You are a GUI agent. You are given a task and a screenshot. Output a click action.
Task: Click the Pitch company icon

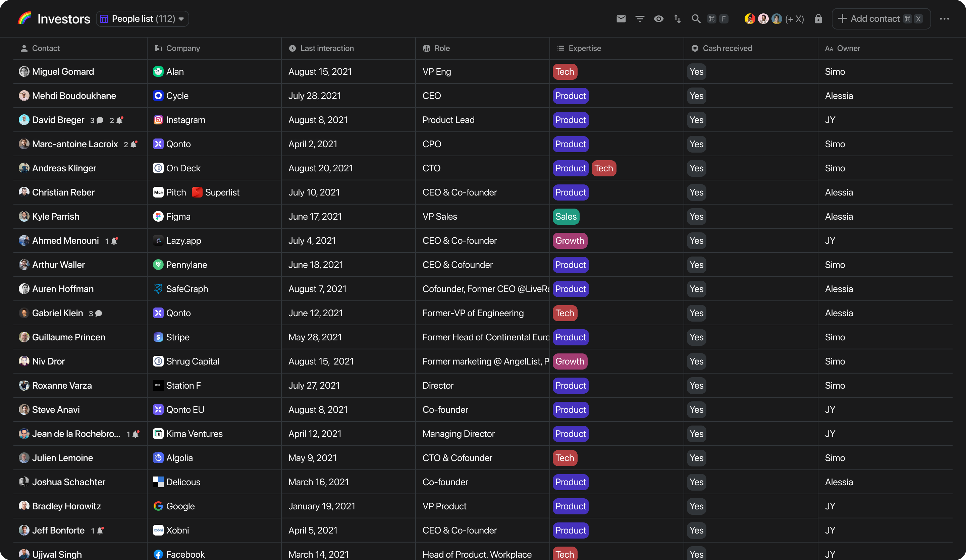pos(158,192)
